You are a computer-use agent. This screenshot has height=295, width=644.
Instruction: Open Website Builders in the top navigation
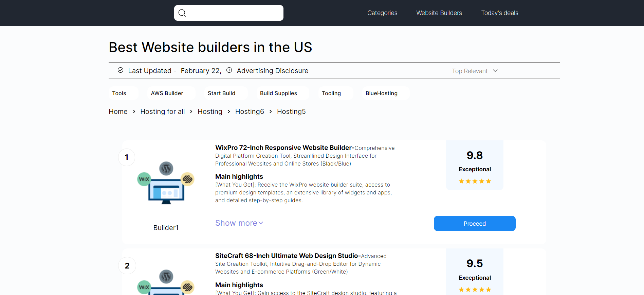439,13
